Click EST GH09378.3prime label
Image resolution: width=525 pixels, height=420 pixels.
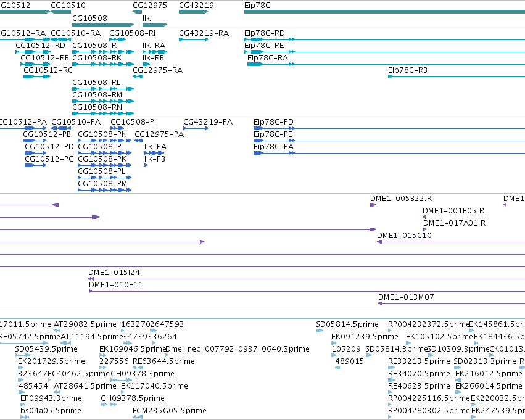click(x=143, y=374)
